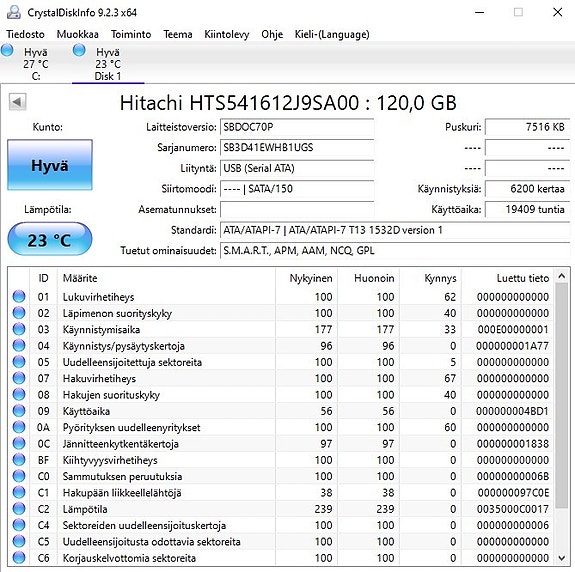
Task: Click the 23 °C temperature button
Action: [50, 239]
